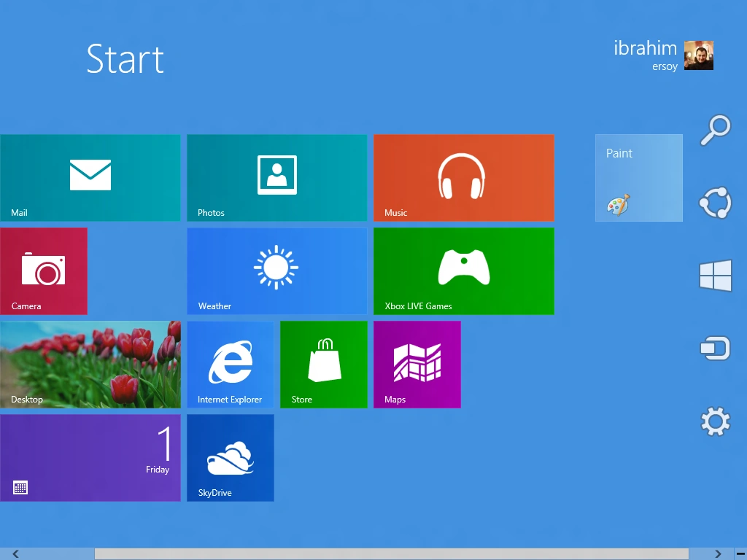The image size is (747, 560).
Task: Open the Settings gear charm
Action: (x=715, y=421)
